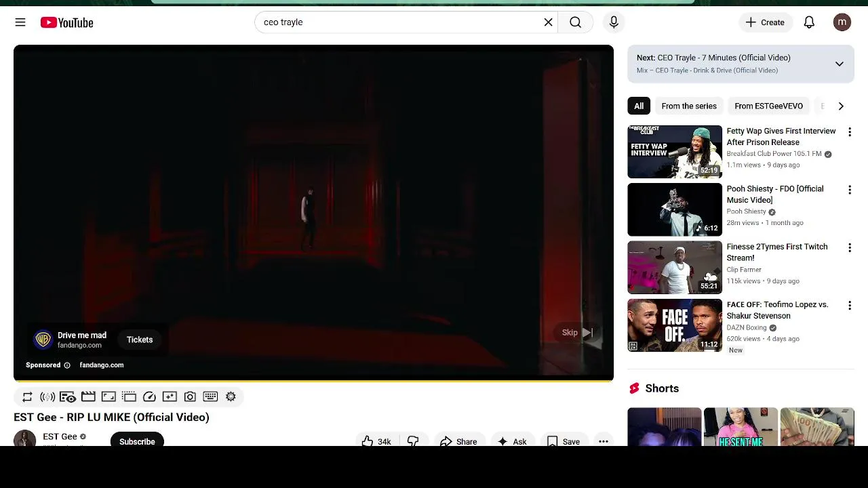
Task: Click the dotted-frame pop-up player icon
Action: click(x=129, y=396)
